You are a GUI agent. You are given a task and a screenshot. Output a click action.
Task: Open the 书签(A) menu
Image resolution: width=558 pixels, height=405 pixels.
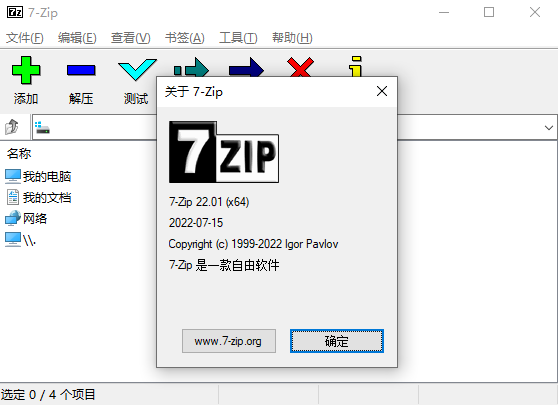(185, 37)
